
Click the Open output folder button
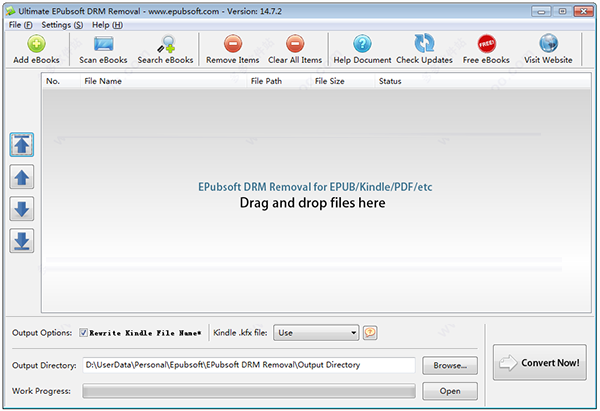point(450,391)
